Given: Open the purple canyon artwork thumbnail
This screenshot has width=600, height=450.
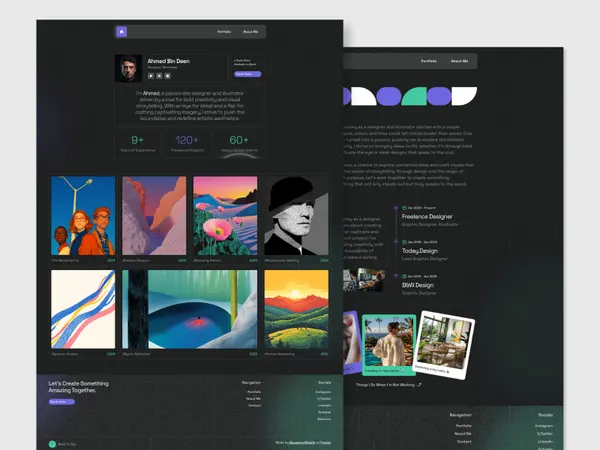Looking at the screenshot, I should pyautogui.click(x=154, y=216).
